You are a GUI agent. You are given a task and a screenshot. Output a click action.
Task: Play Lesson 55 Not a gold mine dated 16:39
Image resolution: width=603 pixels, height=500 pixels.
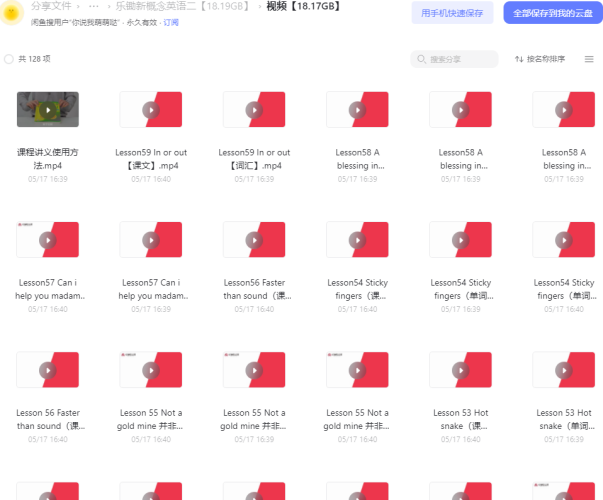(254, 370)
